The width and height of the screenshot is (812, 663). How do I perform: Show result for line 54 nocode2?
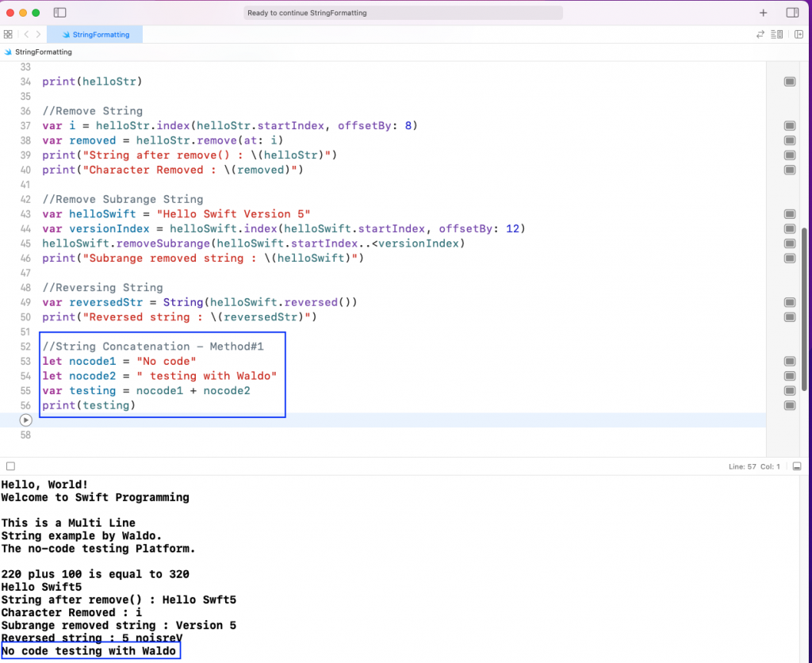point(790,376)
